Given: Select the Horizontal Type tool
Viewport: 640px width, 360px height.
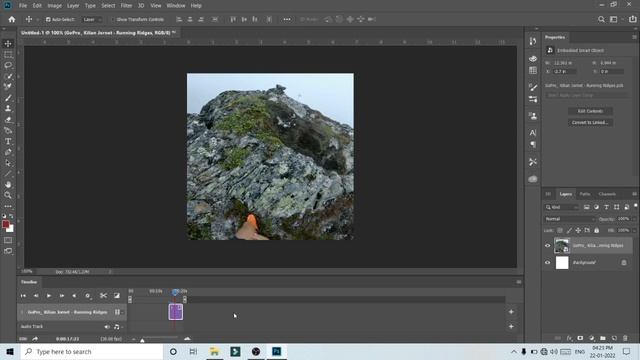Looking at the screenshot, I should (8, 141).
